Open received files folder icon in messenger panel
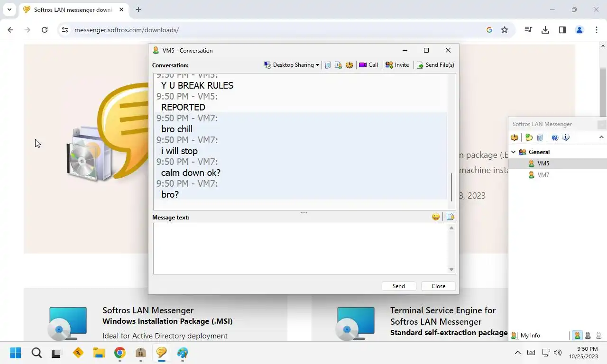This screenshot has width=607, height=364. click(529, 137)
